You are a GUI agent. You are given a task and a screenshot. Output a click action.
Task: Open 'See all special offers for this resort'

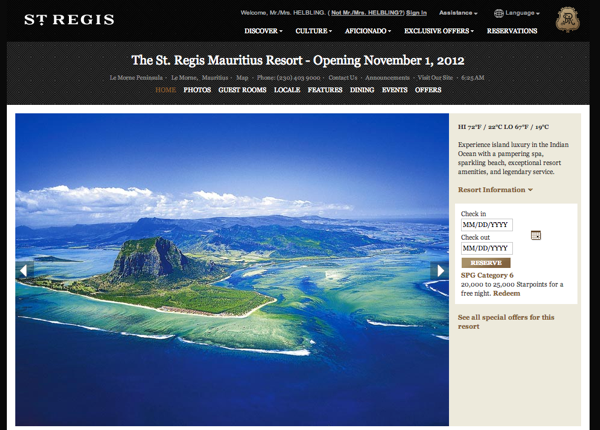click(506, 322)
